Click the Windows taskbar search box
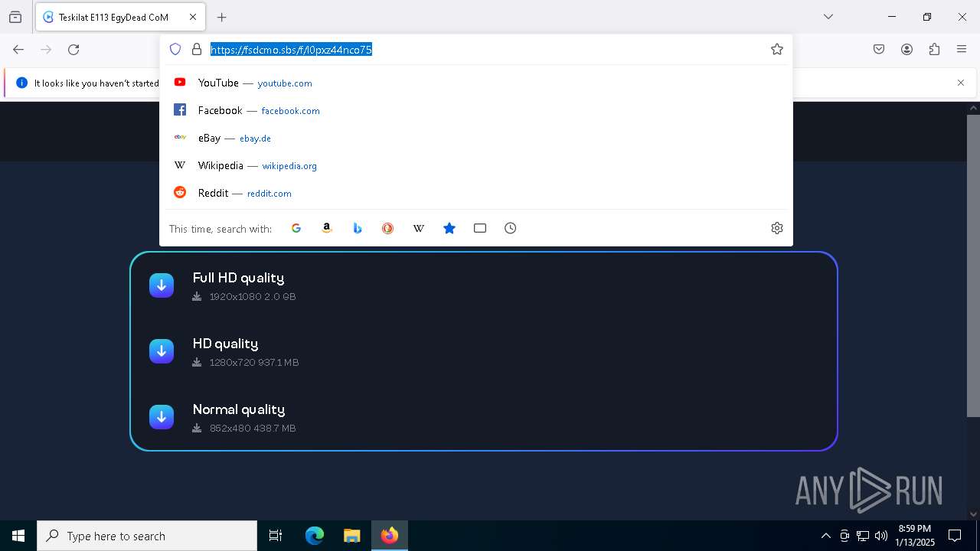This screenshot has height=551, width=980. [x=147, y=536]
